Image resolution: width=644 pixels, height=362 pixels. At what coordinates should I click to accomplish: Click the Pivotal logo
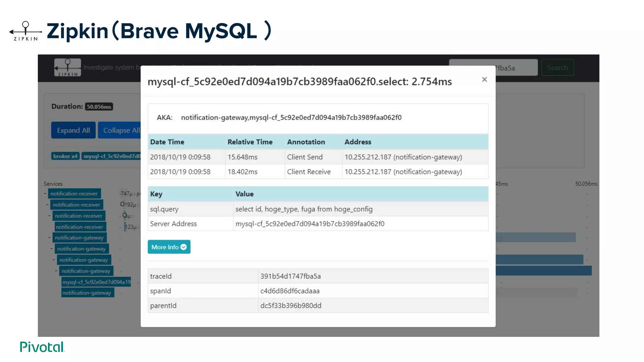[42, 347]
